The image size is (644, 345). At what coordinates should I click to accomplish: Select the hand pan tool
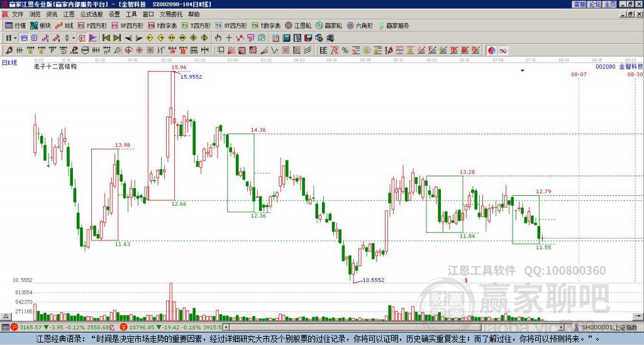coord(218,38)
